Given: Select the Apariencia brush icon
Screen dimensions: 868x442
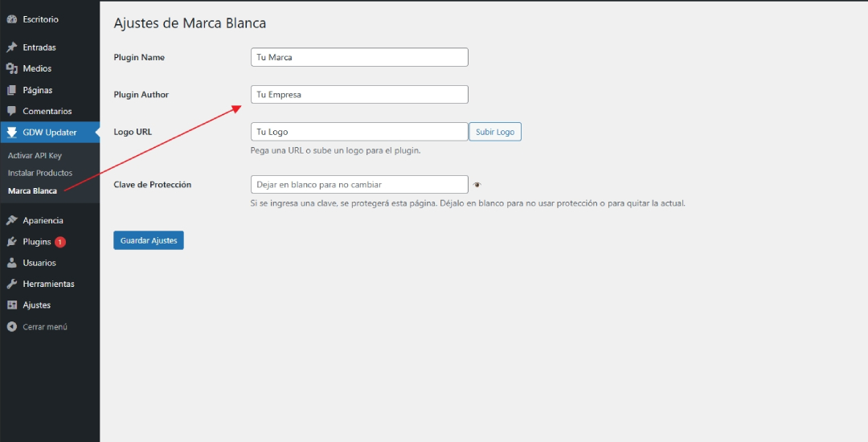Looking at the screenshot, I should tap(11, 220).
